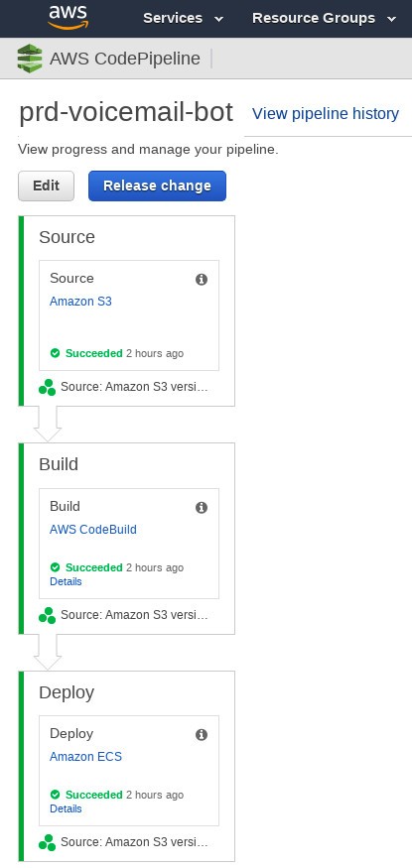This screenshot has width=412, height=868.
Task: Click Succeeded checkmark in Source action
Action: 55,353
